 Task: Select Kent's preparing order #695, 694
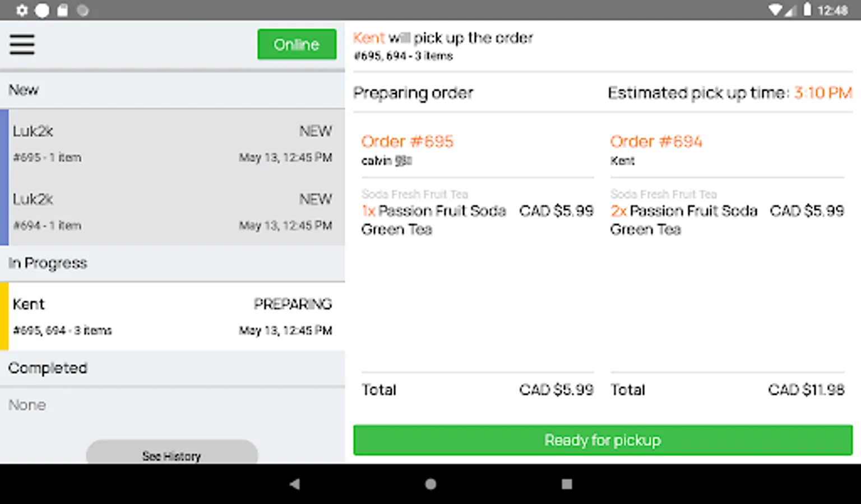tap(173, 316)
